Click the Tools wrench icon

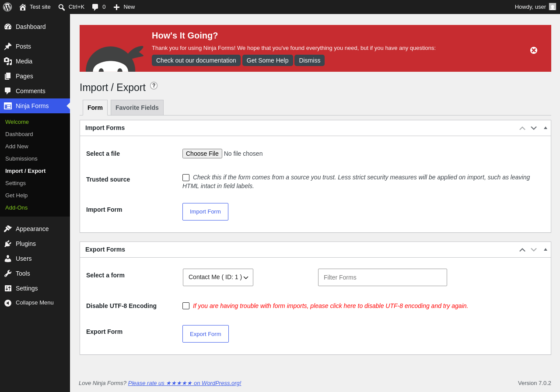(8, 273)
